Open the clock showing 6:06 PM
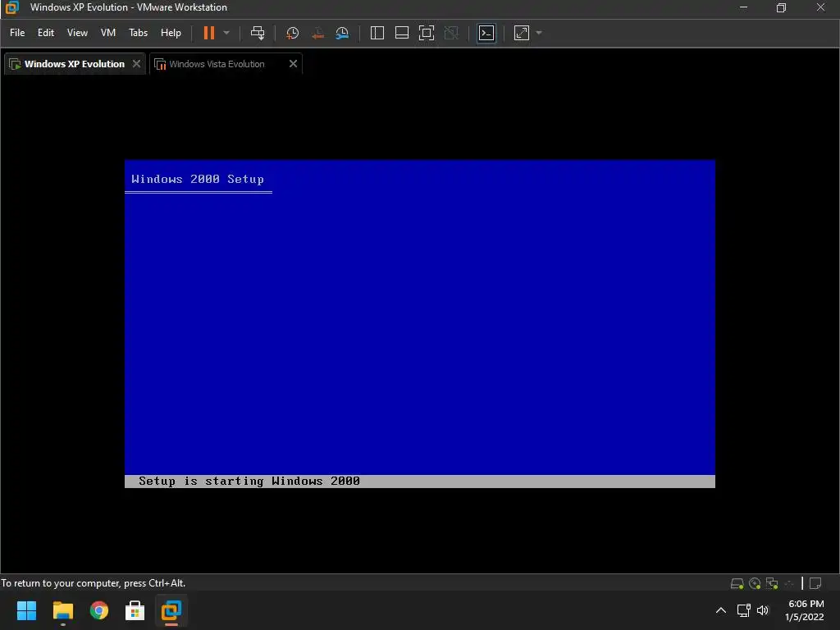 click(x=805, y=610)
